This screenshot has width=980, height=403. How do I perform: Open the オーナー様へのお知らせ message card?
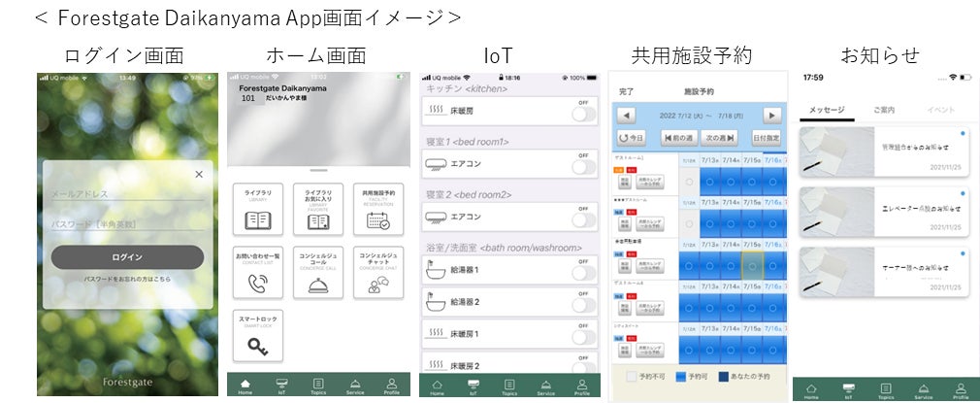pyautogui.click(x=886, y=272)
